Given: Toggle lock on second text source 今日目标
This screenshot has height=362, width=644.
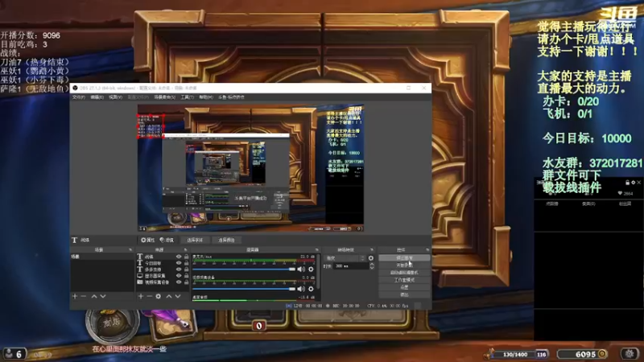Looking at the screenshot, I should (187, 263).
